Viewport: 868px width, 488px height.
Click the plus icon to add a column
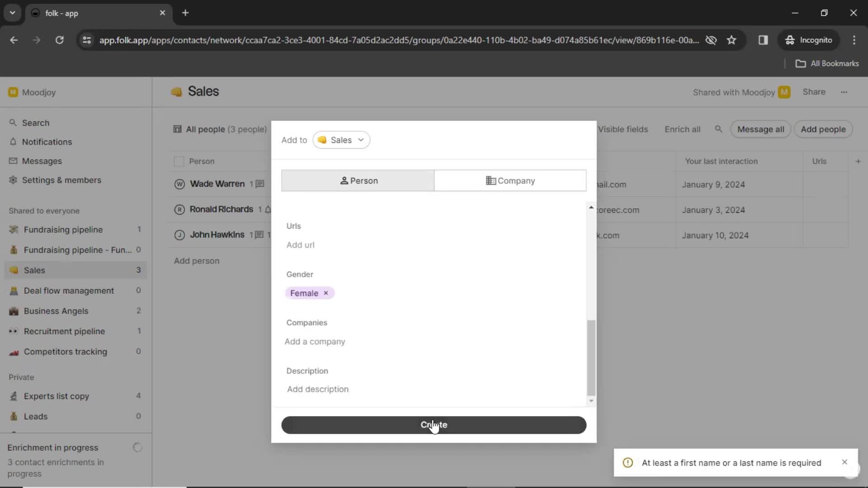(x=858, y=161)
